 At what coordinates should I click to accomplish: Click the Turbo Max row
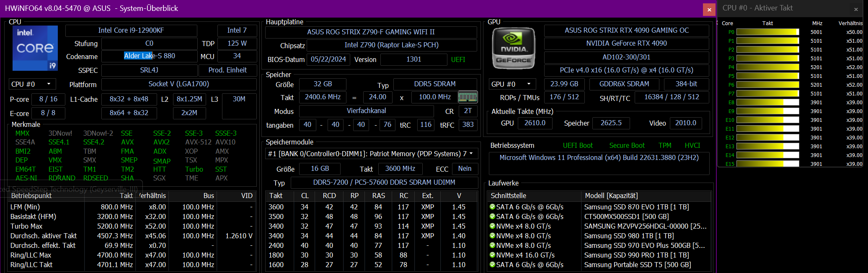click(x=132, y=226)
